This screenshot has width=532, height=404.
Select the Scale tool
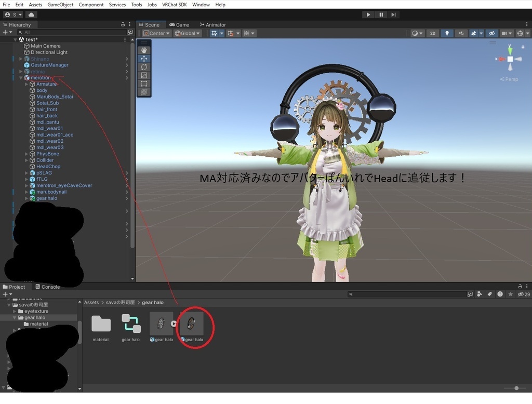pyautogui.click(x=144, y=75)
